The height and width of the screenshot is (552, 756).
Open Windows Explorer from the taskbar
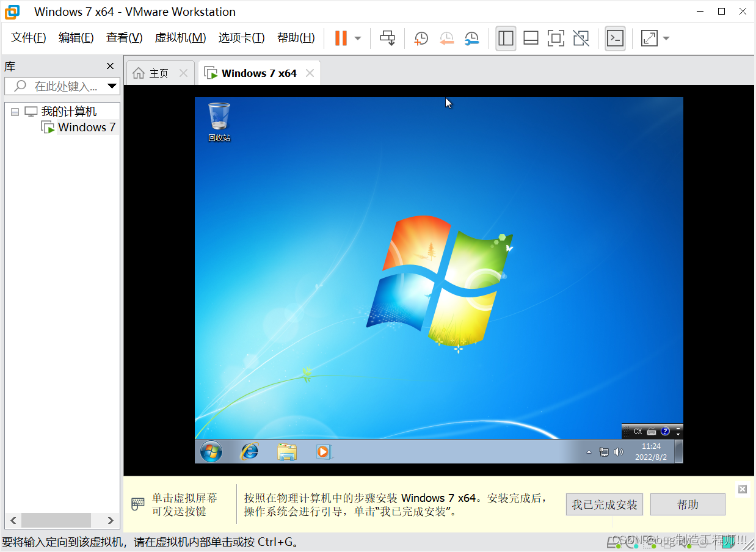pos(286,452)
